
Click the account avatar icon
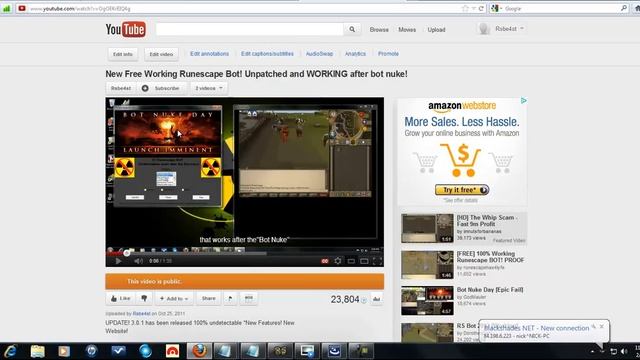coord(484,29)
